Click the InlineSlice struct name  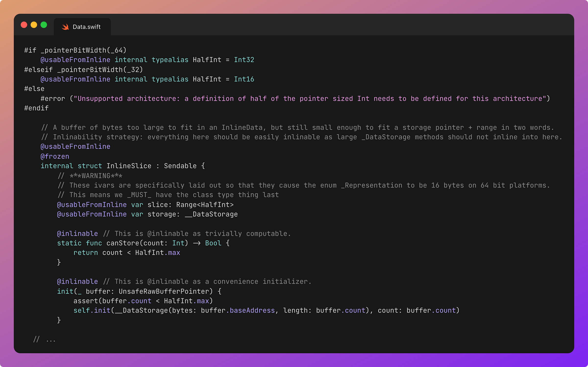coord(129,166)
